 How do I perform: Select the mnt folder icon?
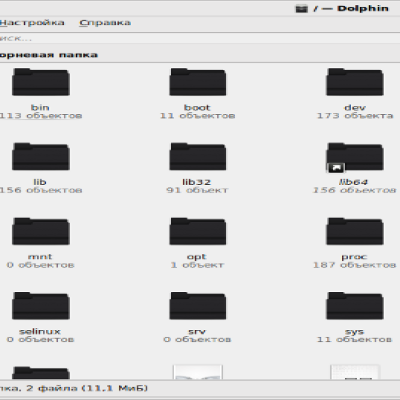click(41, 231)
